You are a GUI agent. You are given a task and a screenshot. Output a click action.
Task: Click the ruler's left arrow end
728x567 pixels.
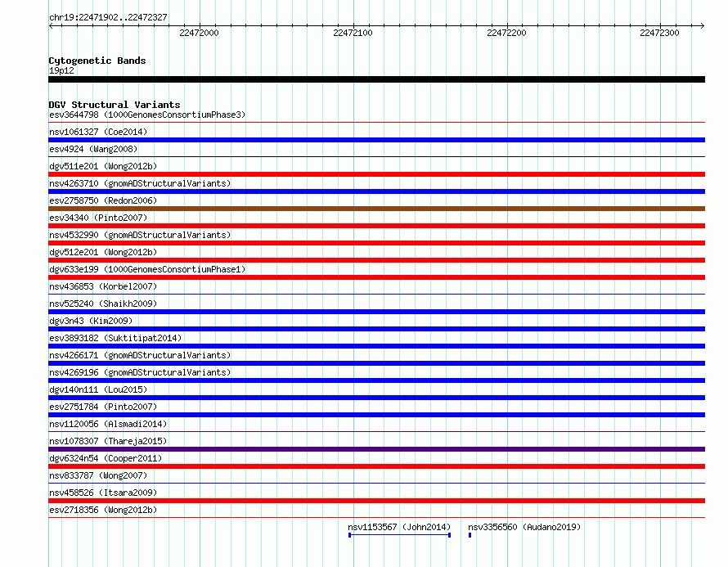point(51,25)
